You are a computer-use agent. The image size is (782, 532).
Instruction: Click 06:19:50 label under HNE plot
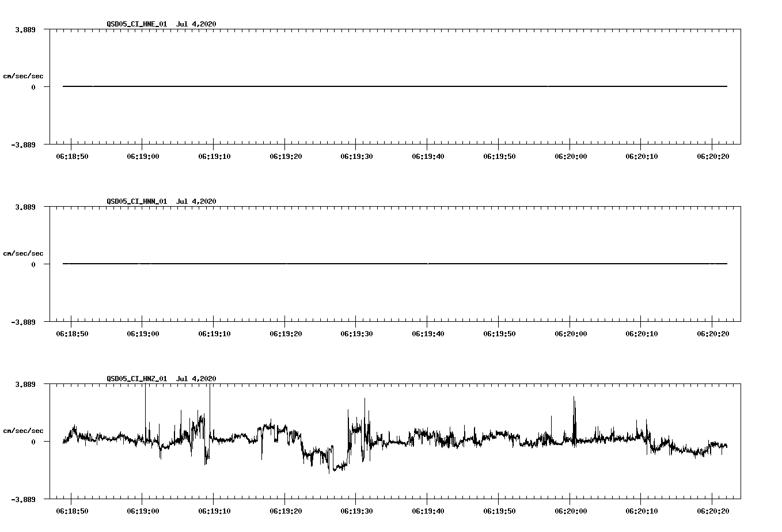(x=499, y=157)
